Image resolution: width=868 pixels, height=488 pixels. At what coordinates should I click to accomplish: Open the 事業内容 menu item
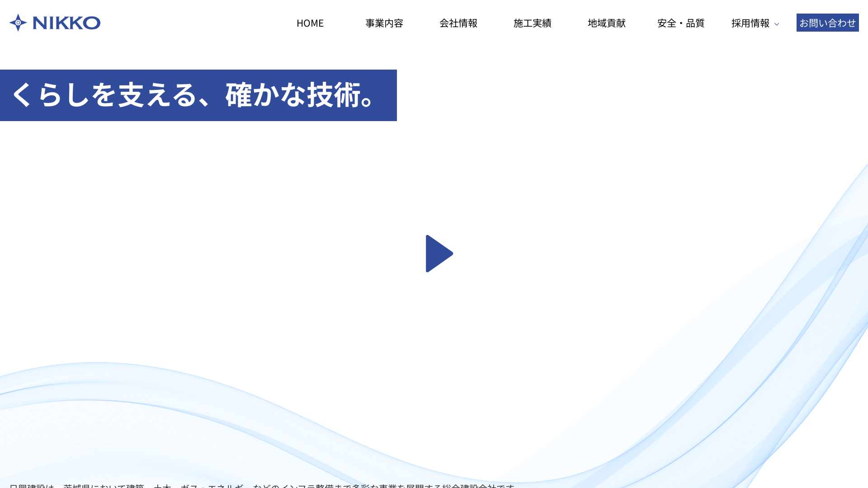tap(384, 23)
